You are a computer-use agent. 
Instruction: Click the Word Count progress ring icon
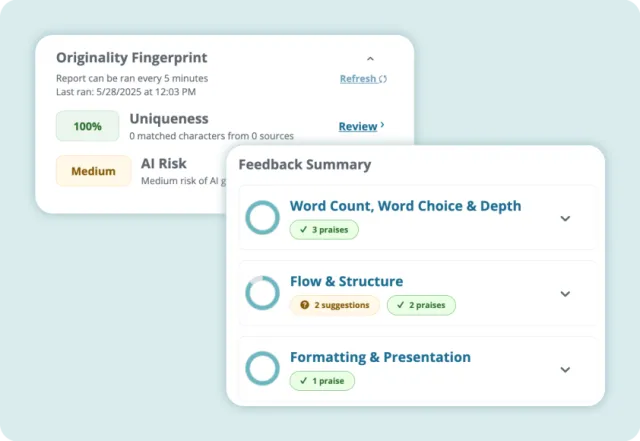tap(262, 218)
